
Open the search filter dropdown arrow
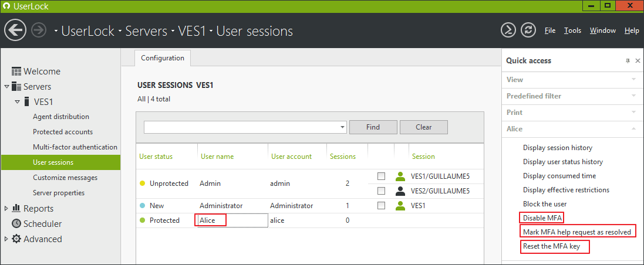click(343, 127)
